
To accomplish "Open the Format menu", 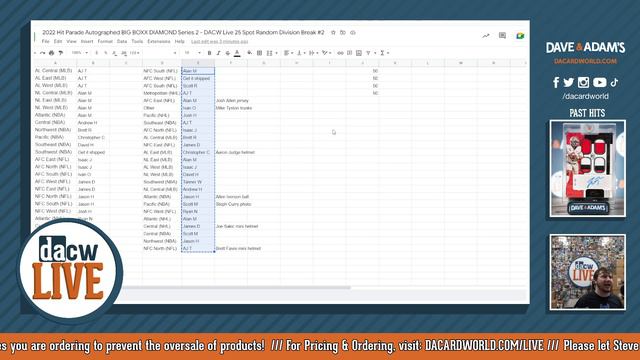I will [x=105, y=42].
